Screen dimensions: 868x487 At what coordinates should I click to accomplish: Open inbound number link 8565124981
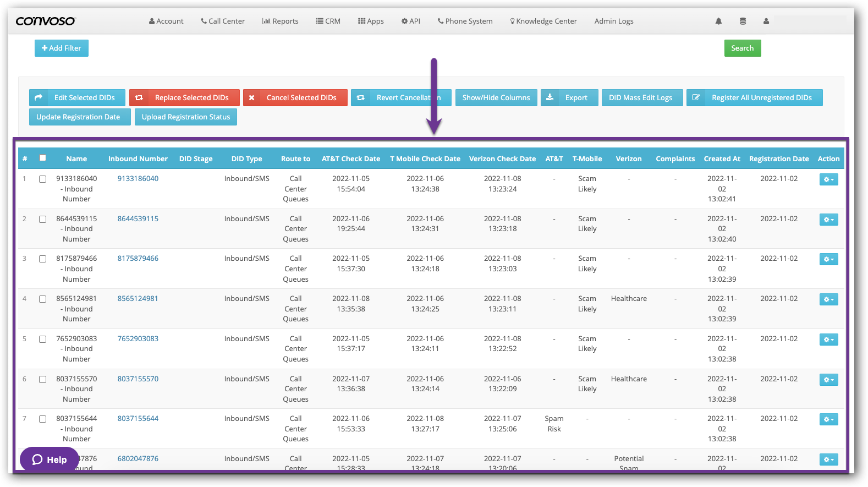pos(138,298)
